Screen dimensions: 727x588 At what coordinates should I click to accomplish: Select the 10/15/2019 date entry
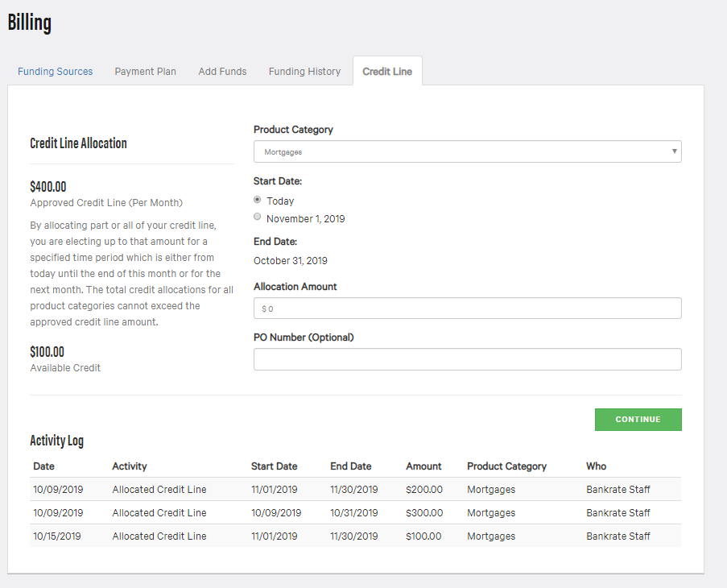click(x=57, y=536)
